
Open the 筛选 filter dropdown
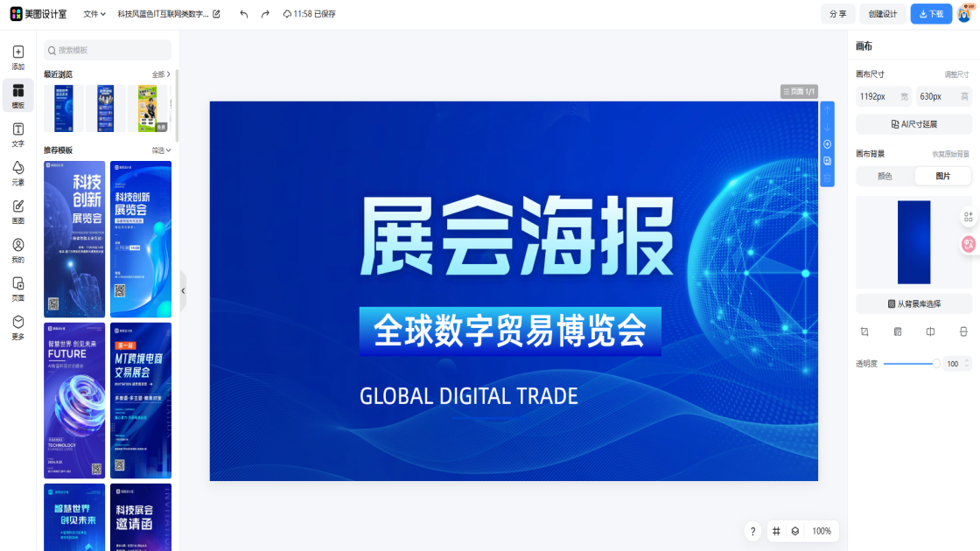(161, 150)
